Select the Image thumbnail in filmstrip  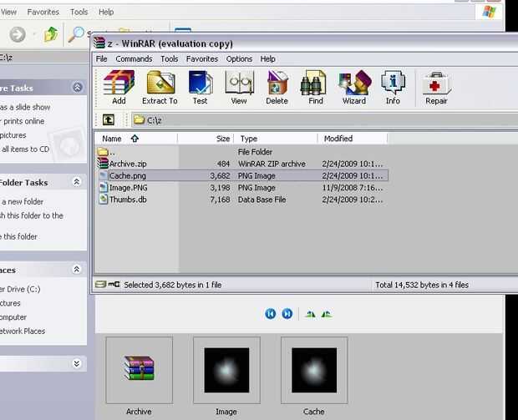[226, 370]
